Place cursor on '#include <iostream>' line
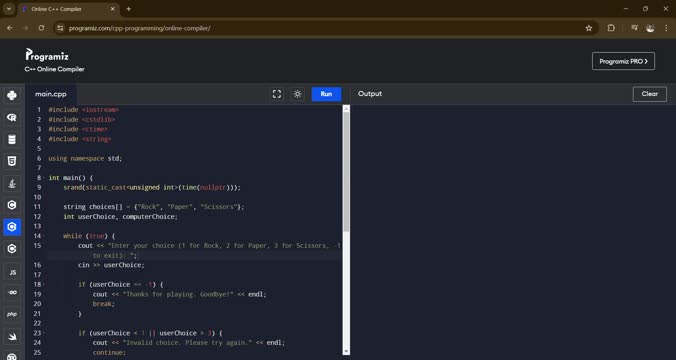 point(83,110)
